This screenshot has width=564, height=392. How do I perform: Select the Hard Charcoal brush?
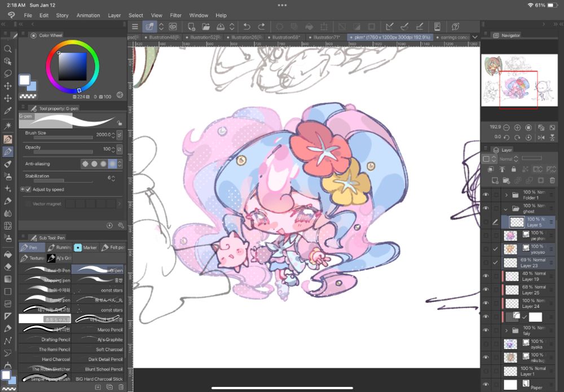[45, 359]
